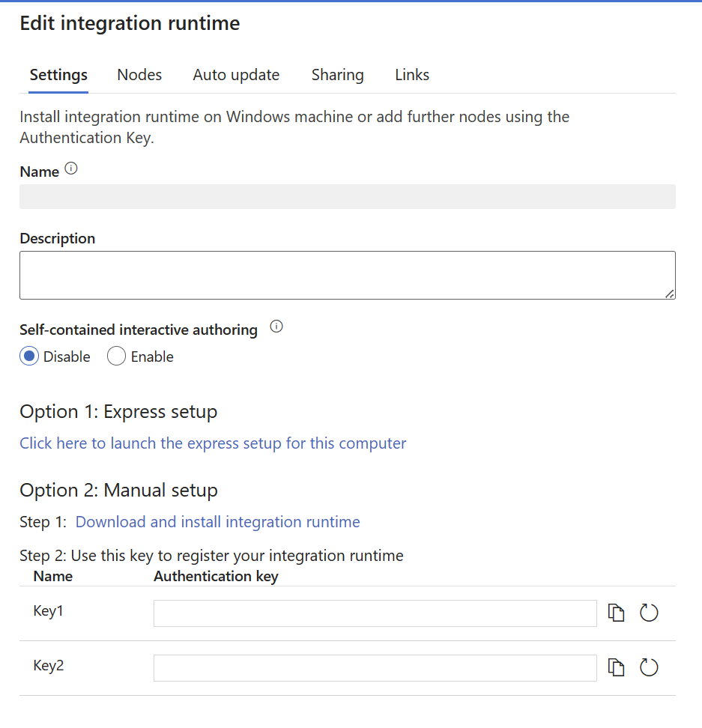Viewport: 702px width, 728px height.
Task: Click inside the Description text box
Action: coord(348,274)
